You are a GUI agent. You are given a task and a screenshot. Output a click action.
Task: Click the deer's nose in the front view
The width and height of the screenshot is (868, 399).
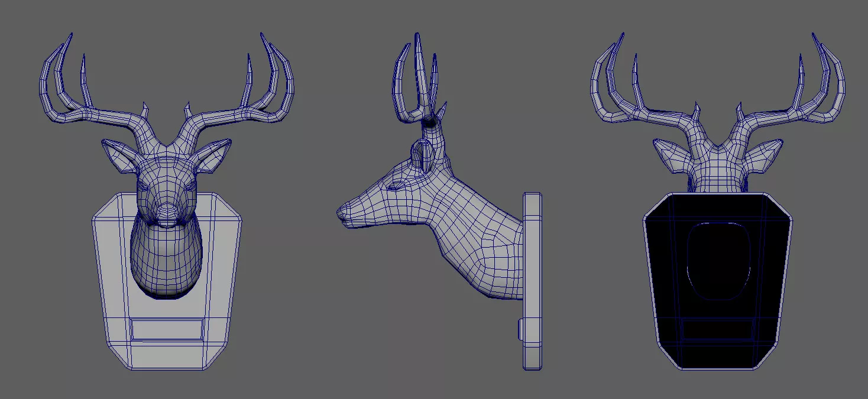point(167,210)
